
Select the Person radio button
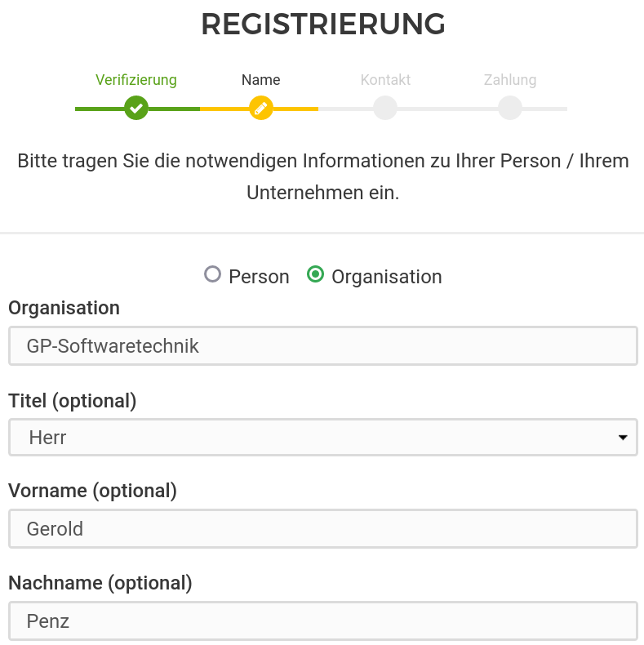click(x=213, y=275)
